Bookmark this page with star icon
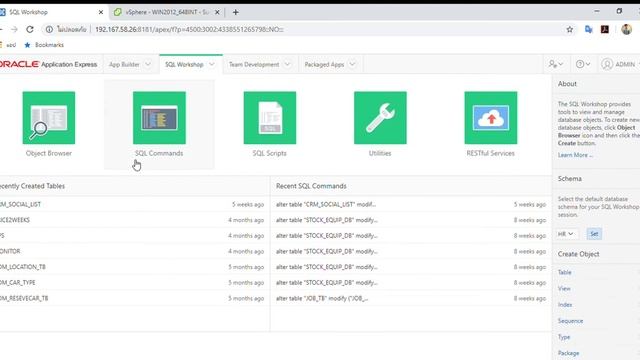Screen dimensions: 640x360 point(570,29)
